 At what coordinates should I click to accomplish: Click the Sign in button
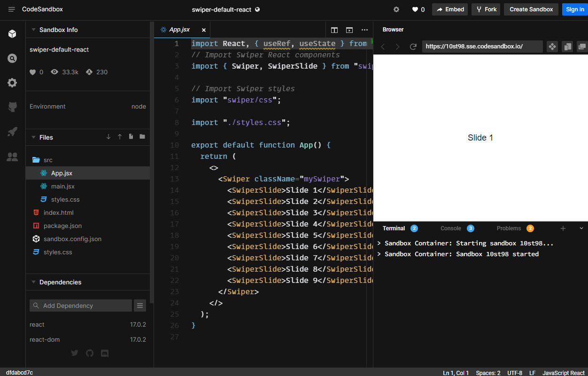(x=575, y=9)
